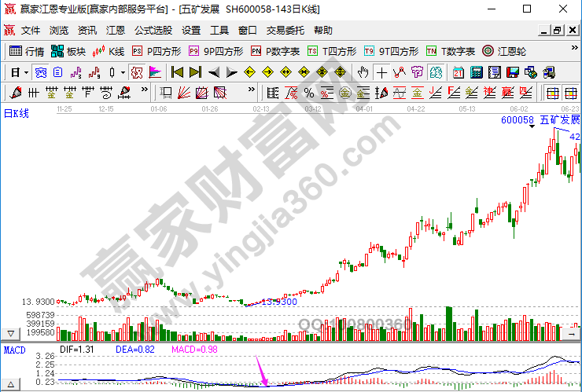
Task: Select the 赢 angle lines tool
Action: click(x=508, y=93)
